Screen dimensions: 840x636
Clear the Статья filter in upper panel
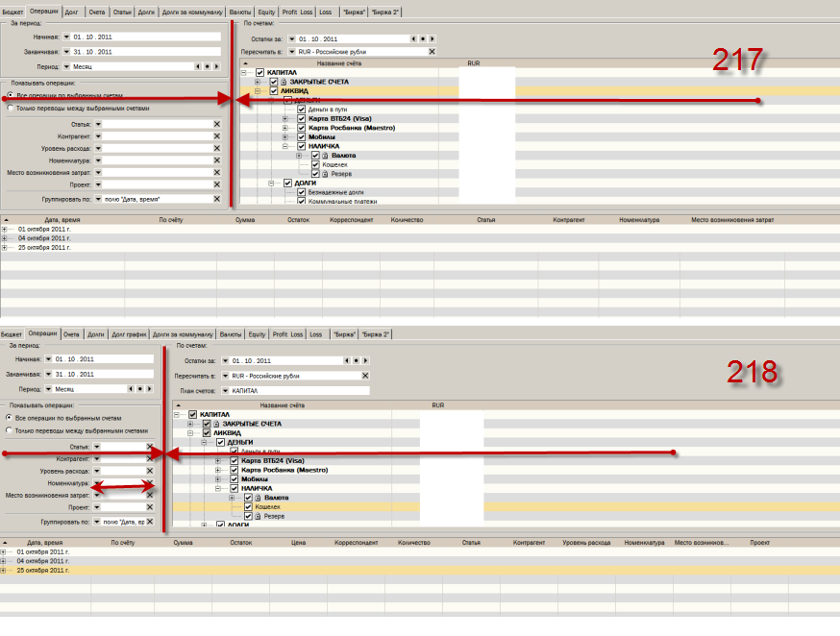pos(216,125)
